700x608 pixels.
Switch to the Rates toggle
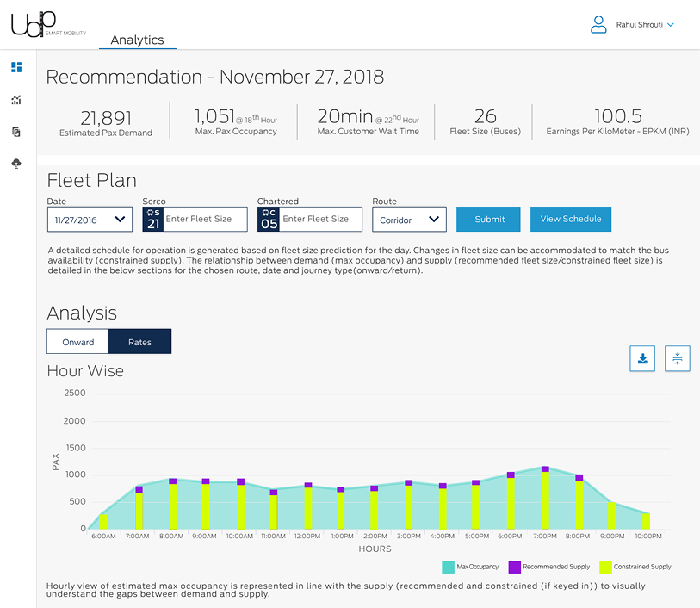pyautogui.click(x=139, y=342)
